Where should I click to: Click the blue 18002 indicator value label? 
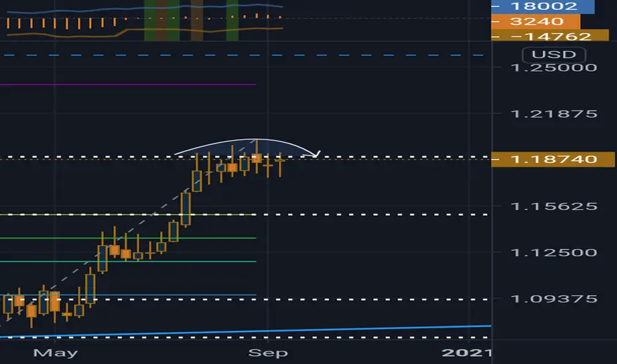pyautogui.click(x=543, y=7)
